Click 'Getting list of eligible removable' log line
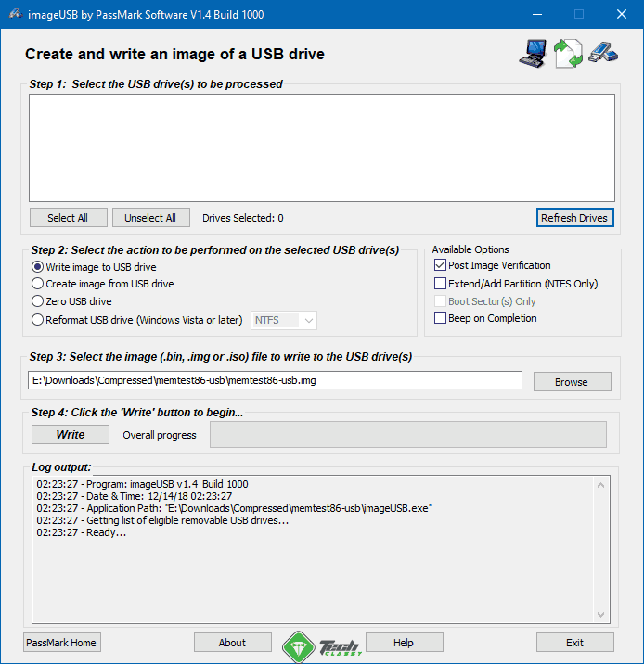644x664 pixels. [162, 520]
